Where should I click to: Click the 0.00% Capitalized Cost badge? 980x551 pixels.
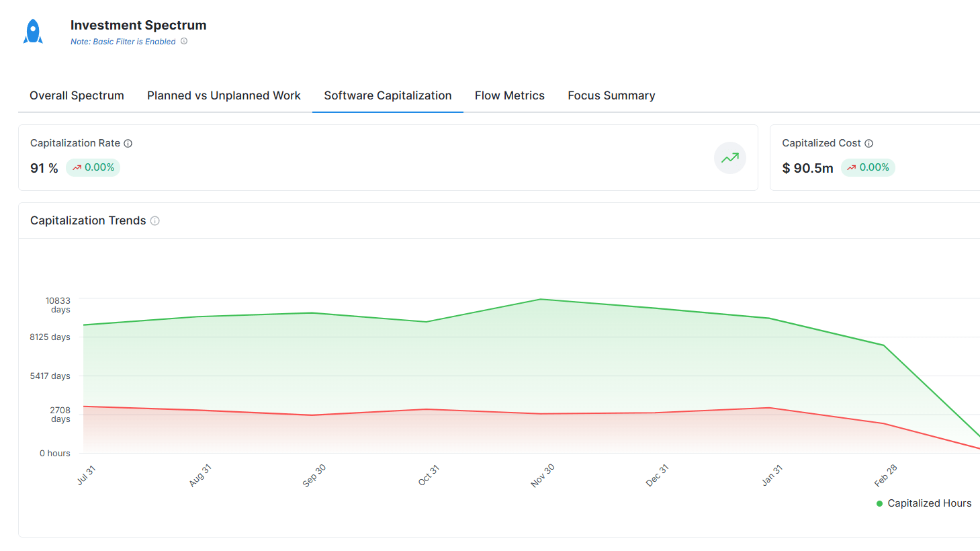click(x=868, y=167)
